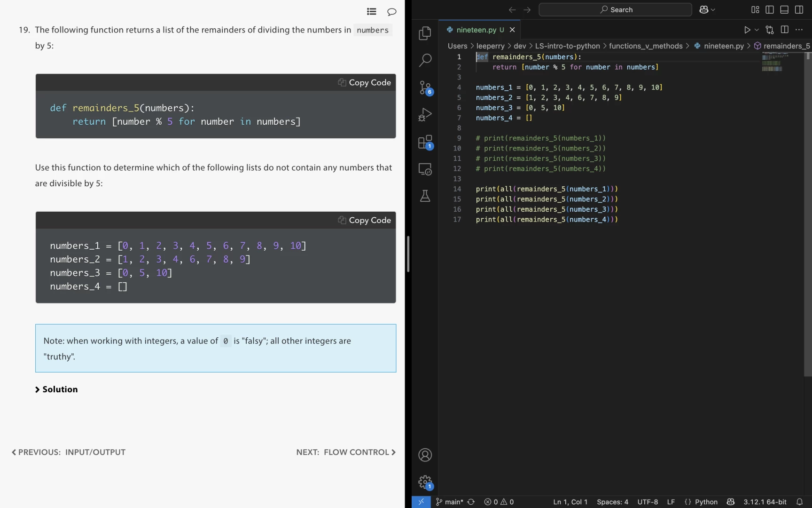Run nineteen.py with the play button
Image resolution: width=812 pixels, height=508 pixels.
click(747, 29)
